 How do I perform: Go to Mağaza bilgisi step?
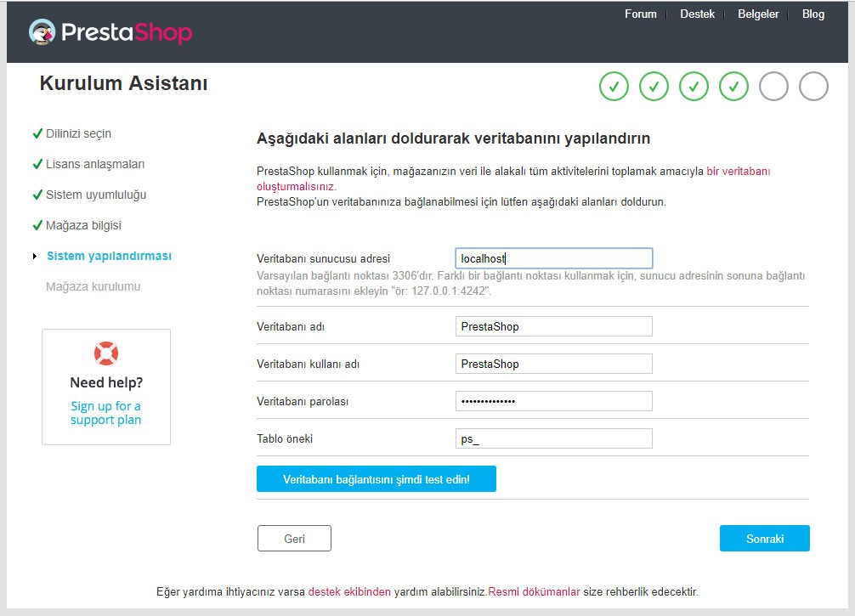83,225
